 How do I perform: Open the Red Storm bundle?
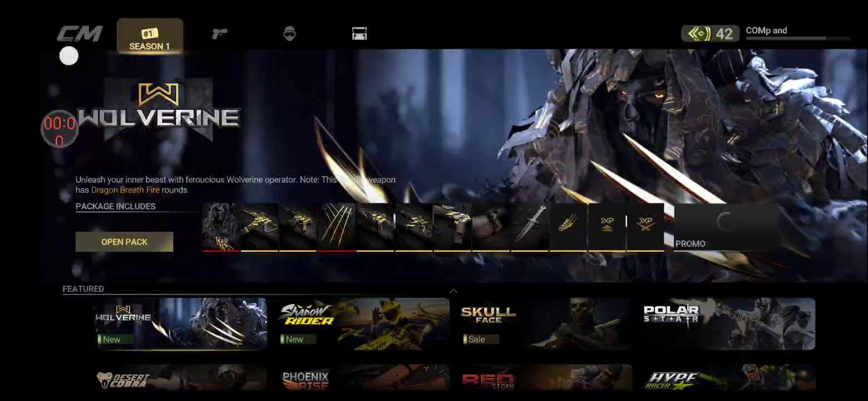pyautogui.click(x=546, y=378)
